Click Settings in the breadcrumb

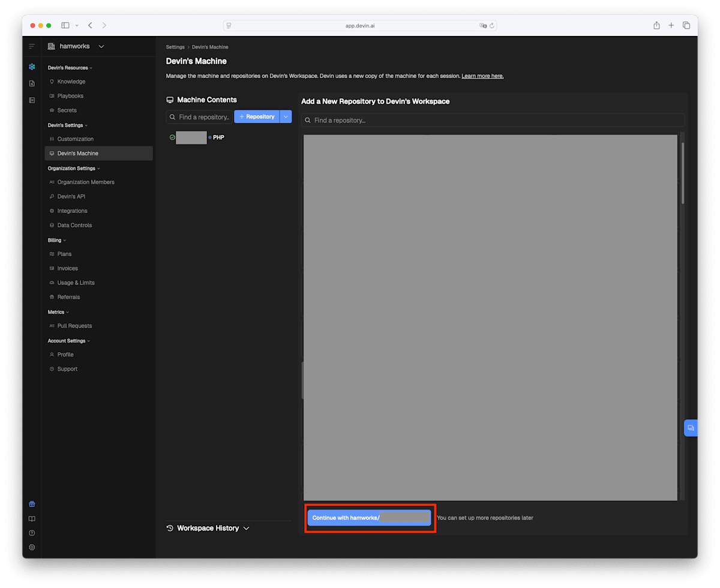175,47
